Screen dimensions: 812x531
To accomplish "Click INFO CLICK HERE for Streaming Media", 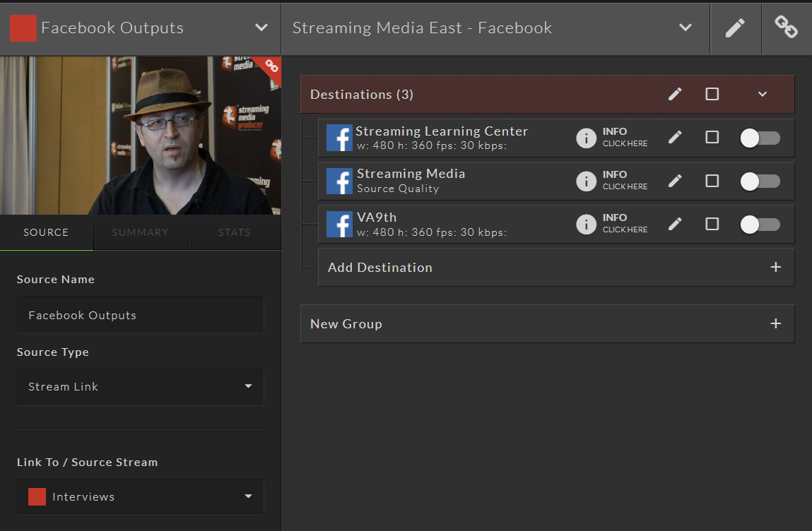I will [625, 180].
